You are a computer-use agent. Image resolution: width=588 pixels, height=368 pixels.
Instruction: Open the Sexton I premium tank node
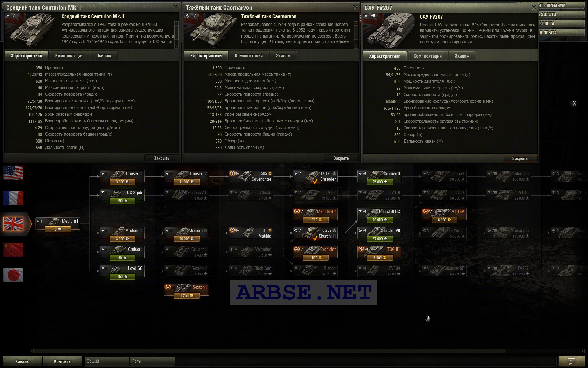click(187, 291)
